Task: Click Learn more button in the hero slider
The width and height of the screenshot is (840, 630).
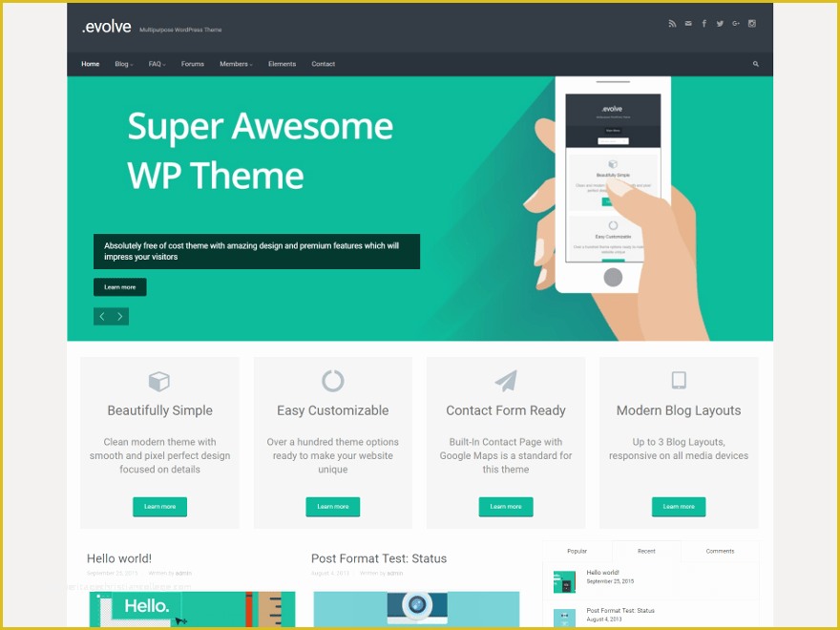Action: (x=120, y=287)
